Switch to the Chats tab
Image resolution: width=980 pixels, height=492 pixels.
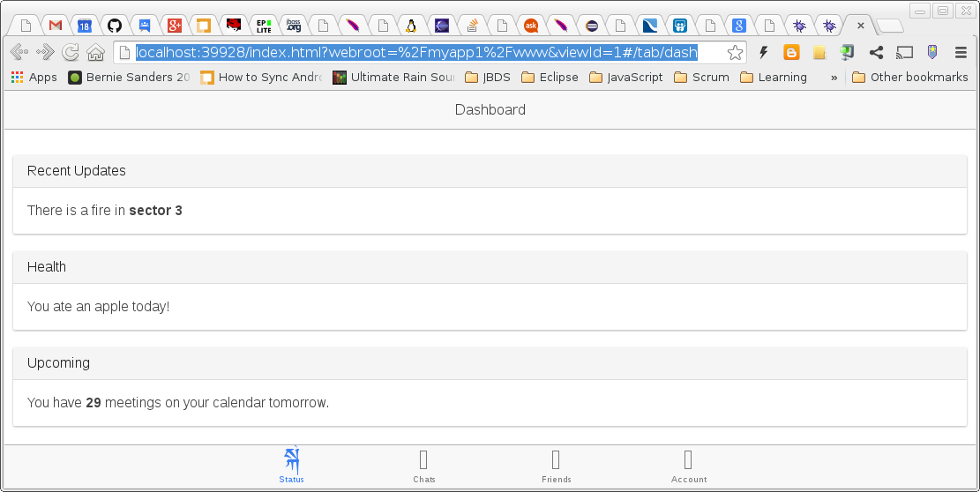coord(423,466)
